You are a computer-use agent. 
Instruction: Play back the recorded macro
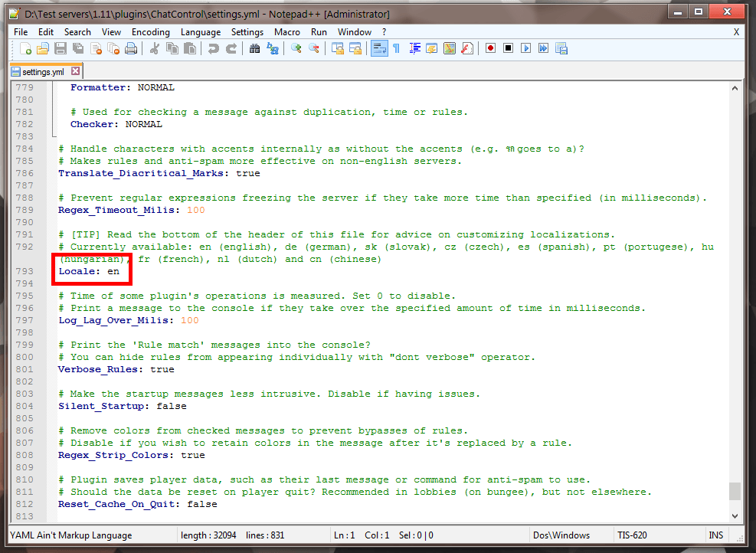pos(526,49)
